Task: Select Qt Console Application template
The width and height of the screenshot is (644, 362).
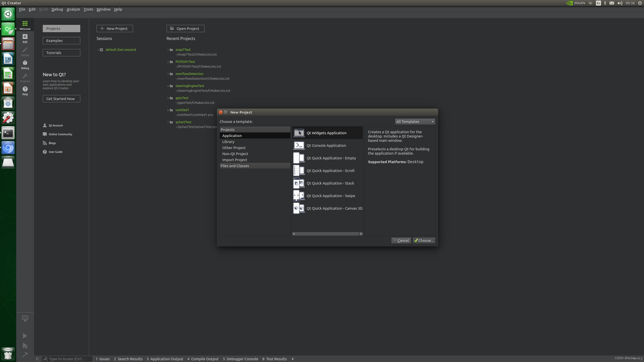Action: point(328,145)
